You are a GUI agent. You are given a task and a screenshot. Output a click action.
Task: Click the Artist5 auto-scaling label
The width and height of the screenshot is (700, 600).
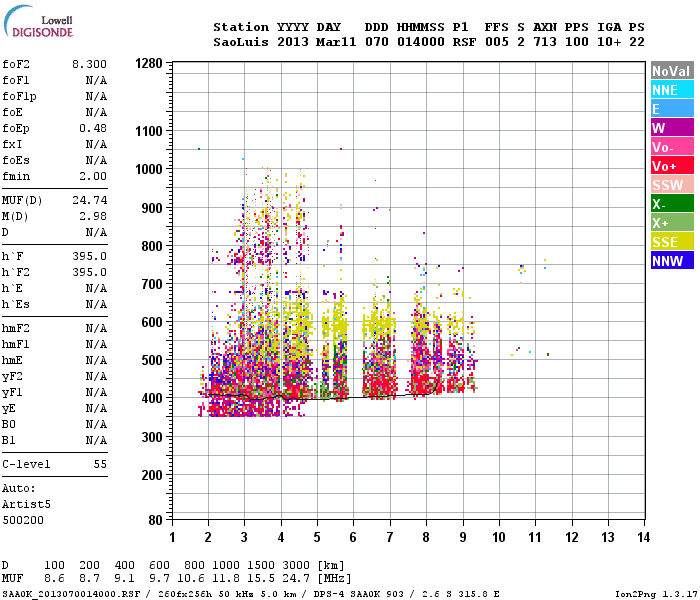pos(26,504)
